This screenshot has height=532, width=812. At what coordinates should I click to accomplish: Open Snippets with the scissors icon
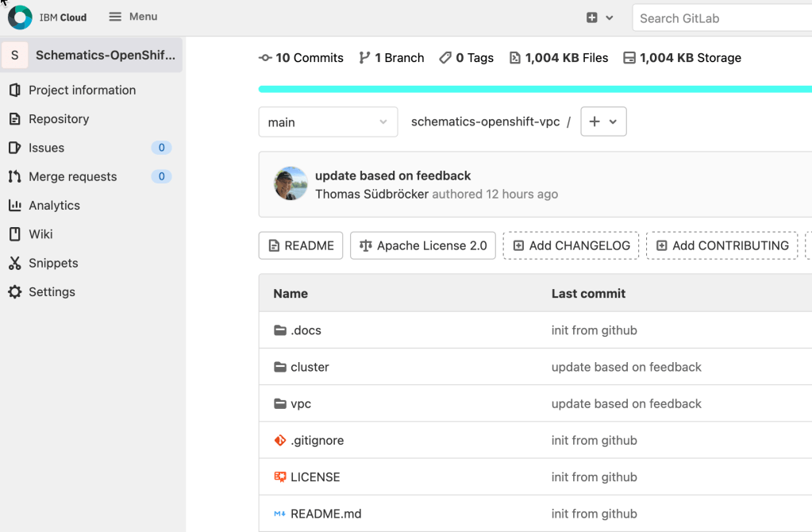(x=53, y=264)
